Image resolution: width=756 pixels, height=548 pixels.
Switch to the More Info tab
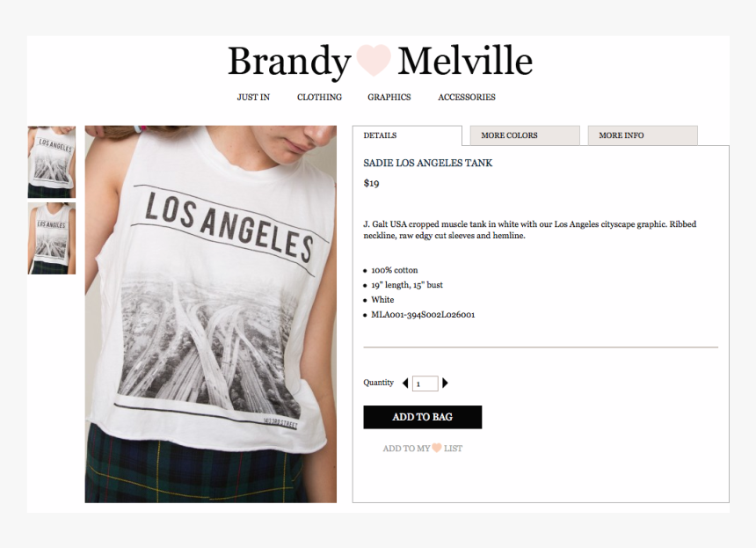(643, 135)
